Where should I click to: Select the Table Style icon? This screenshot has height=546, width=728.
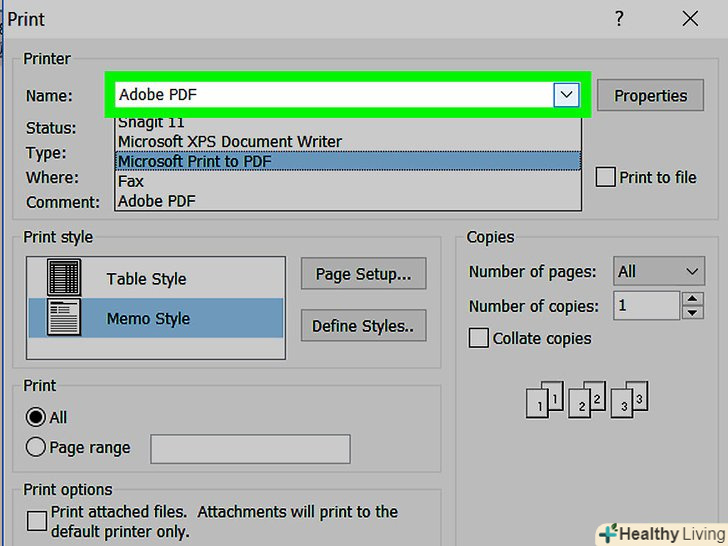tap(64, 278)
